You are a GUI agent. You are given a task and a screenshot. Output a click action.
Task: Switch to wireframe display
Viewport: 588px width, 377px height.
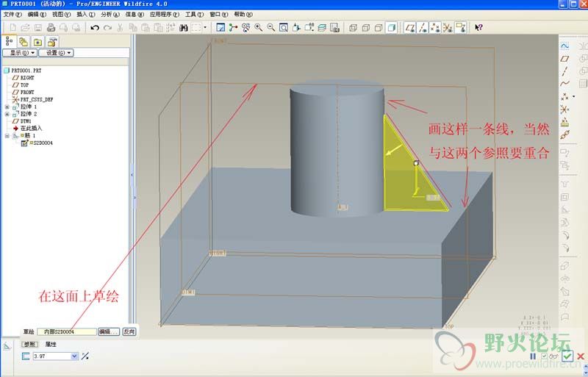coord(353,27)
